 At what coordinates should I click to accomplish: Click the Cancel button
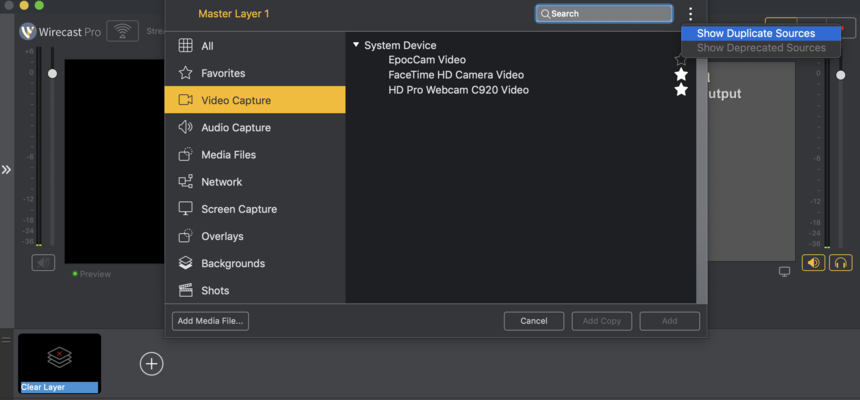pyautogui.click(x=534, y=321)
